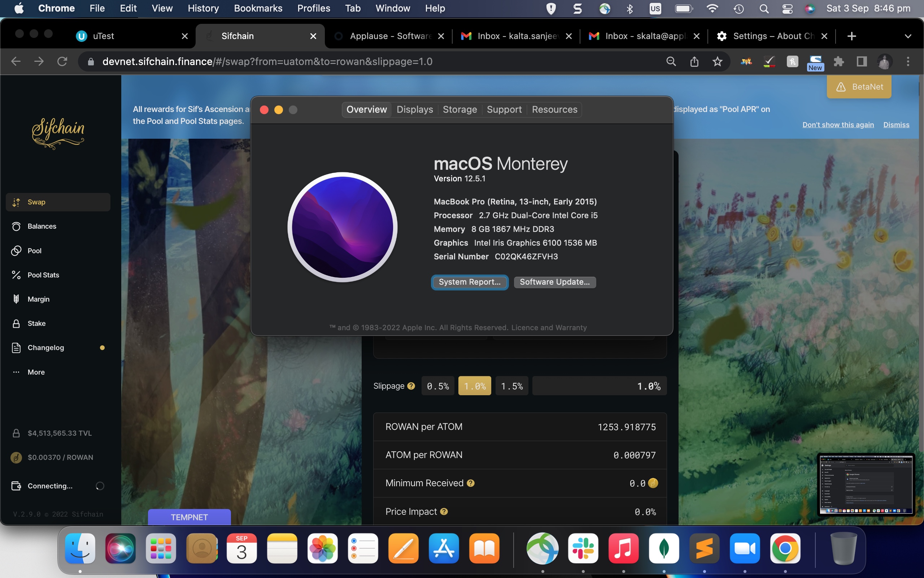Click the screenshot preview thumbnail

click(x=866, y=484)
